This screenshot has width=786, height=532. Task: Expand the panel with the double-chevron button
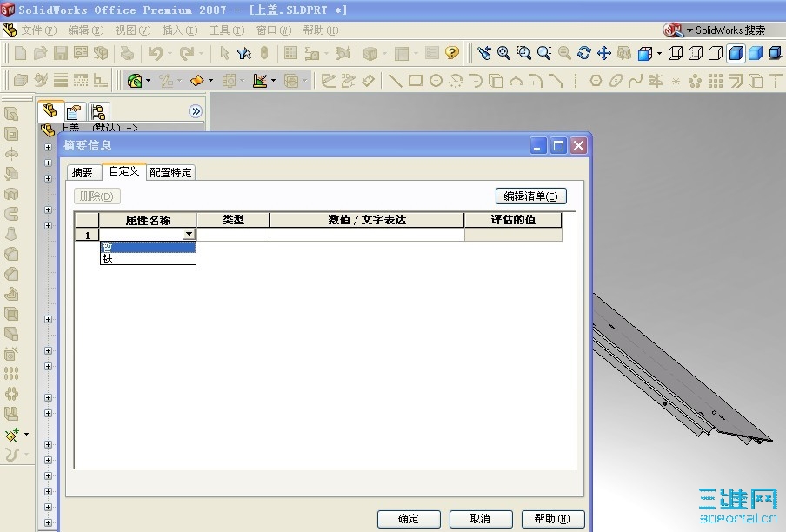coord(196,111)
